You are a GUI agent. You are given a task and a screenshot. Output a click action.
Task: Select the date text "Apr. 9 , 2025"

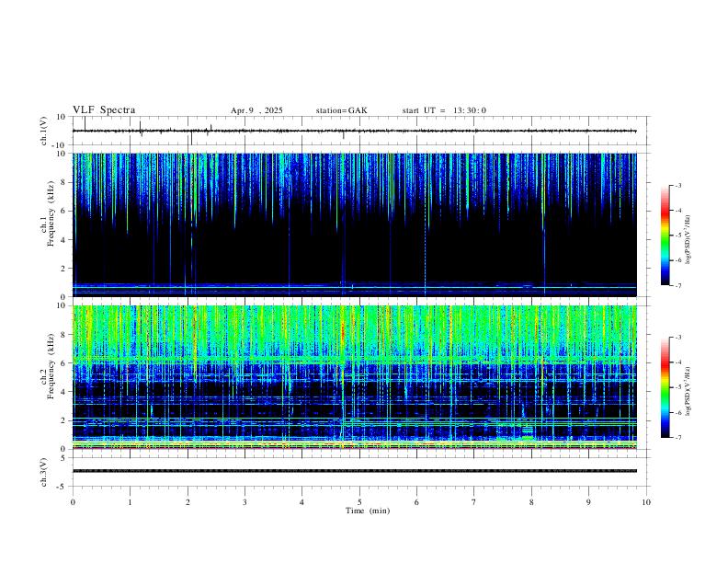pos(256,110)
